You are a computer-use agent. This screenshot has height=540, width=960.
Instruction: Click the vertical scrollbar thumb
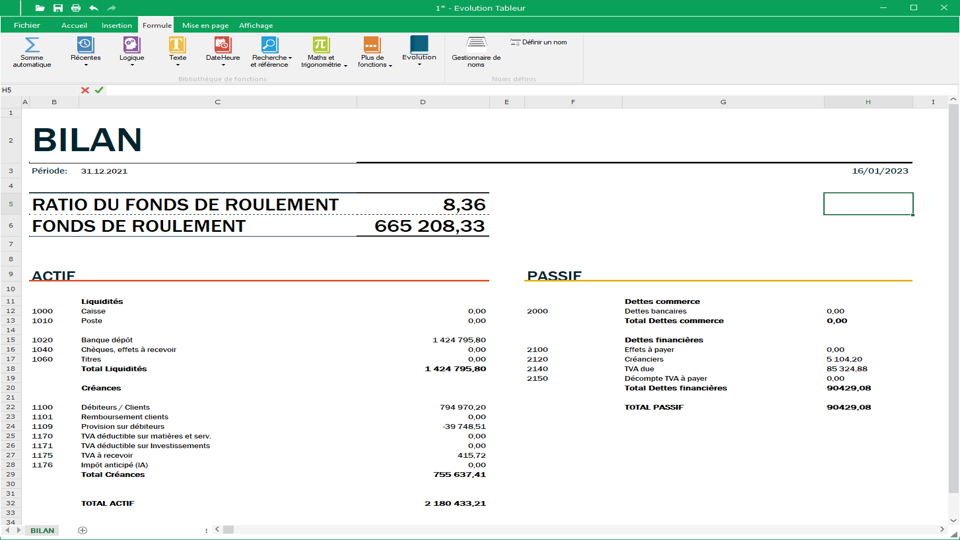click(x=953, y=298)
